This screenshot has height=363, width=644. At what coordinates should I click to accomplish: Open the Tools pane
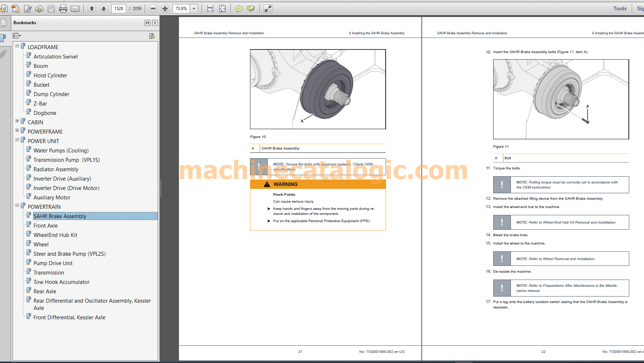point(620,9)
